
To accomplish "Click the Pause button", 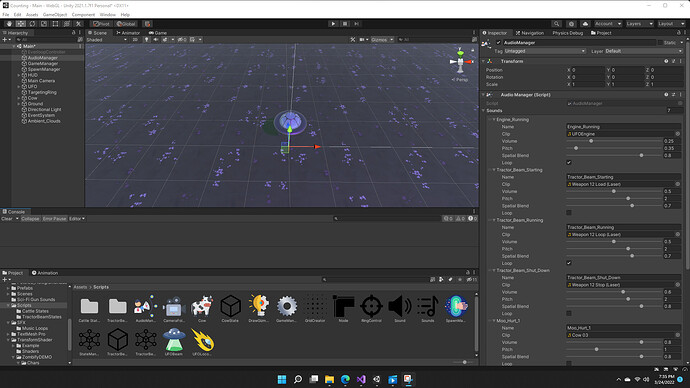I will click(345, 24).
